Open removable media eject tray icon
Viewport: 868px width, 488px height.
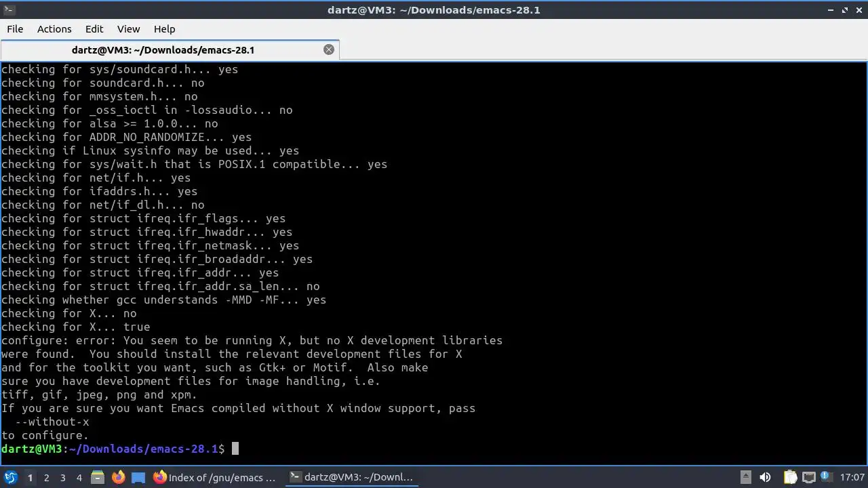(745, 477)
